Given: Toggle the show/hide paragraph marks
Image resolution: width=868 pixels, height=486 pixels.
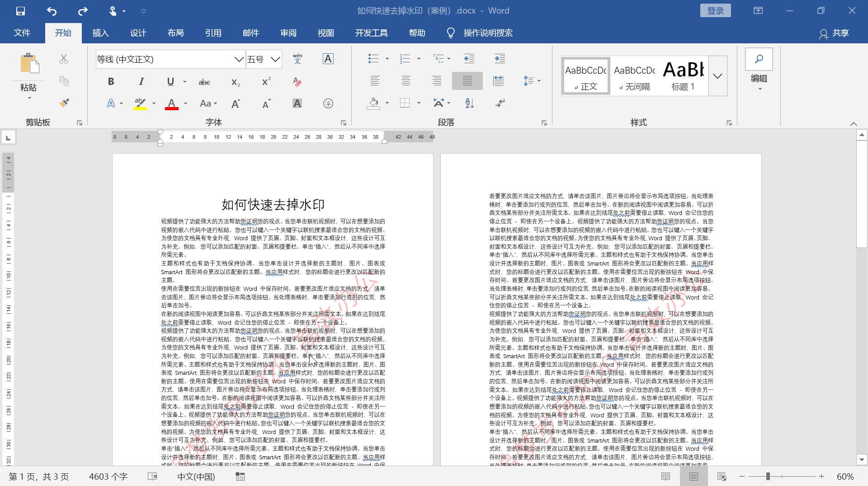Looking at the screenshot, I should tap(500, 103).
